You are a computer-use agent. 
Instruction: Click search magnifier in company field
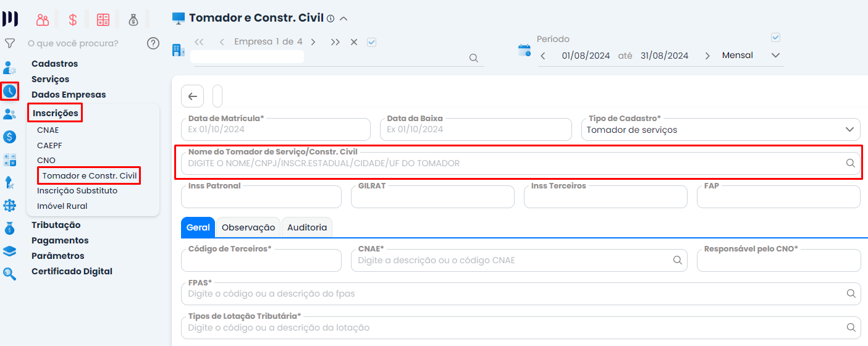point(474,58)
